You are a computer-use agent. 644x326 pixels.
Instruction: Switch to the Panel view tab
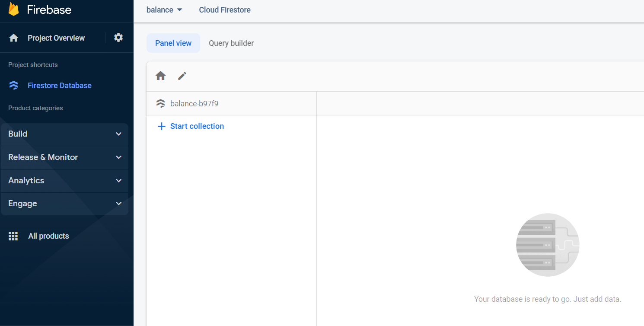click(x=173, y=43)
